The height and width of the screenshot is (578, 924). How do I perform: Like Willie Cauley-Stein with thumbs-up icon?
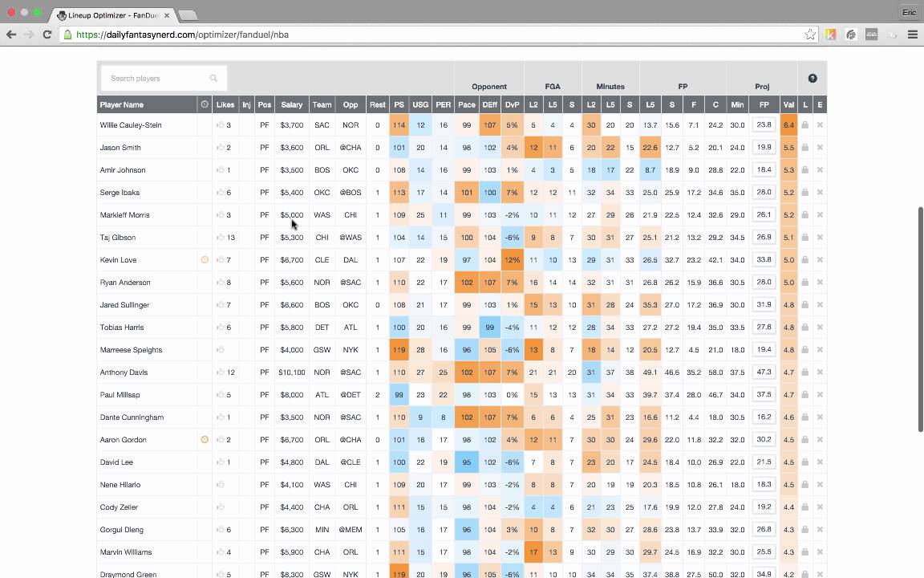point(221,125)
